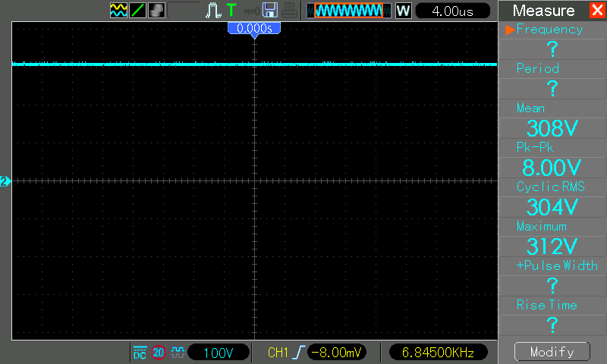The height and width of the screenshot is (364, 607).
Task: Close the Measure panel
Action: pyautogui.click(x=596, y=11)
